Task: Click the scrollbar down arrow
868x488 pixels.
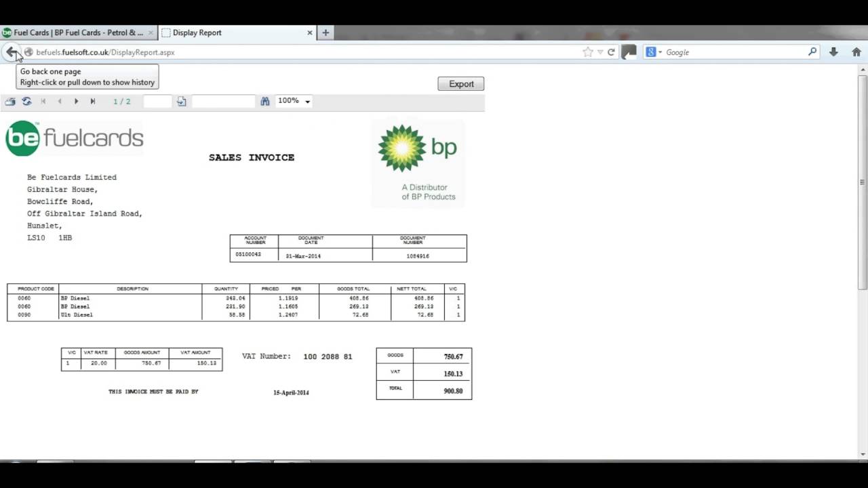Action: (x=863, y=454)
